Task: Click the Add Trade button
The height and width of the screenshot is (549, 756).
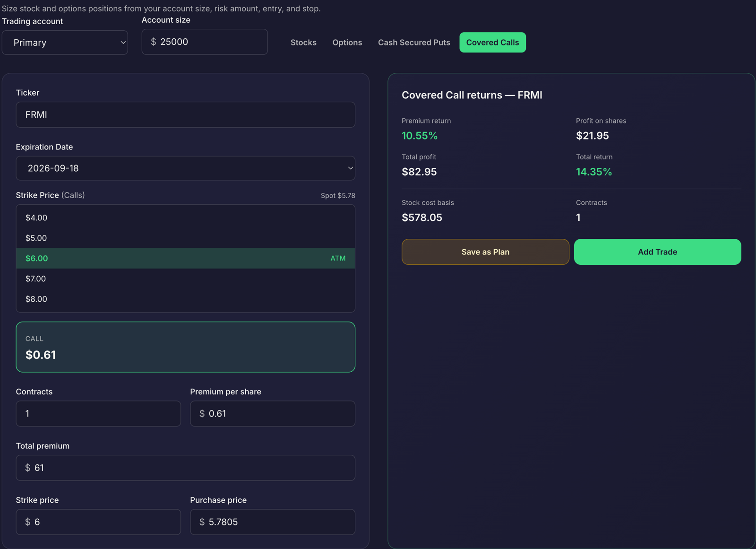Action: [657, 252]
